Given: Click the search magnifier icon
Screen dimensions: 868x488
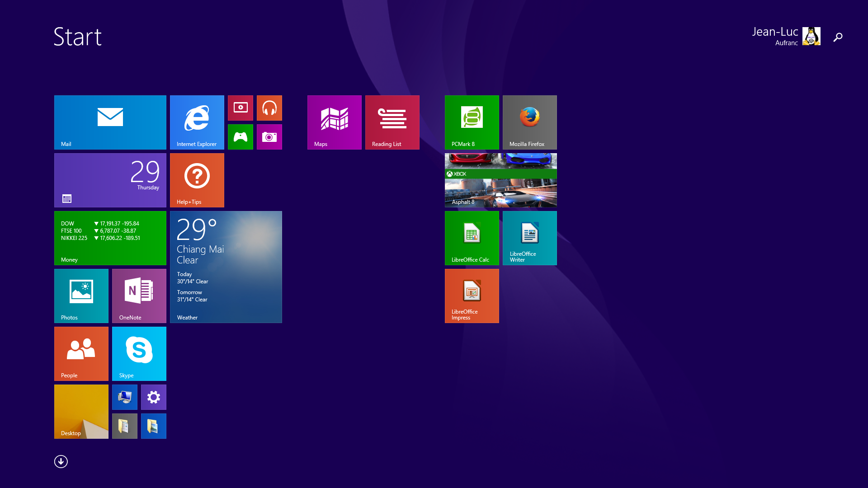Looking at the screenshot, I should coord(838,37).
